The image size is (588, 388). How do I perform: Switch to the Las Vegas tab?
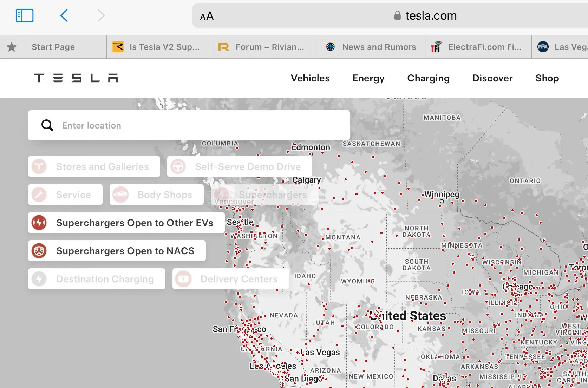point(560,47)
